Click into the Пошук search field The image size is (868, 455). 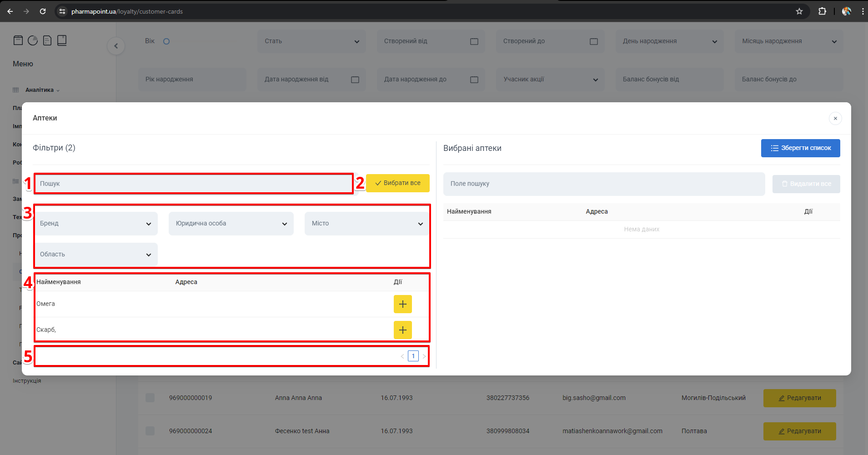pos(194,184)
